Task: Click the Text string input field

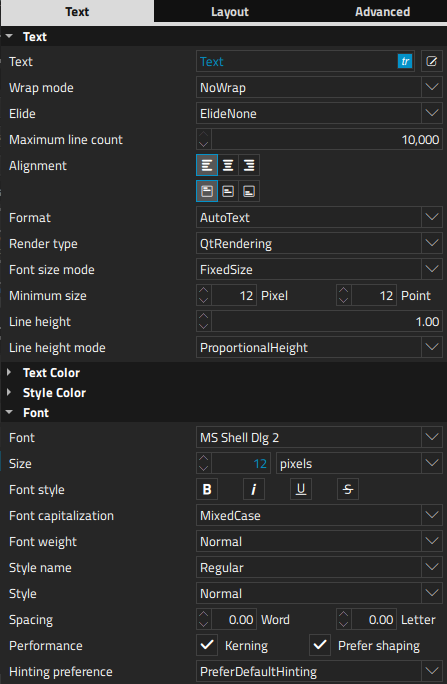Action: pos(297,62)
